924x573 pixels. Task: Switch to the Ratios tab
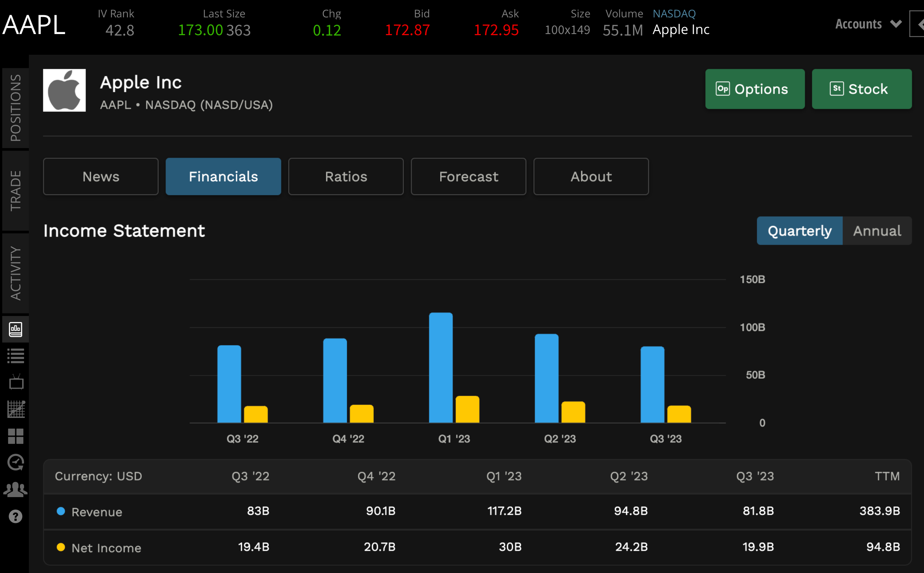tap(345, 176)
